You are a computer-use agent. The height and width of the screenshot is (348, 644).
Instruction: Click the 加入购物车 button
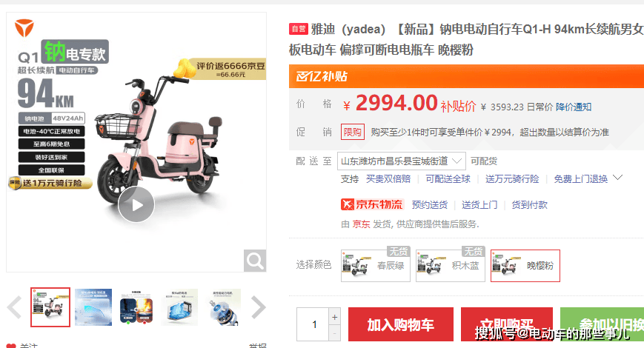point(401,324)
